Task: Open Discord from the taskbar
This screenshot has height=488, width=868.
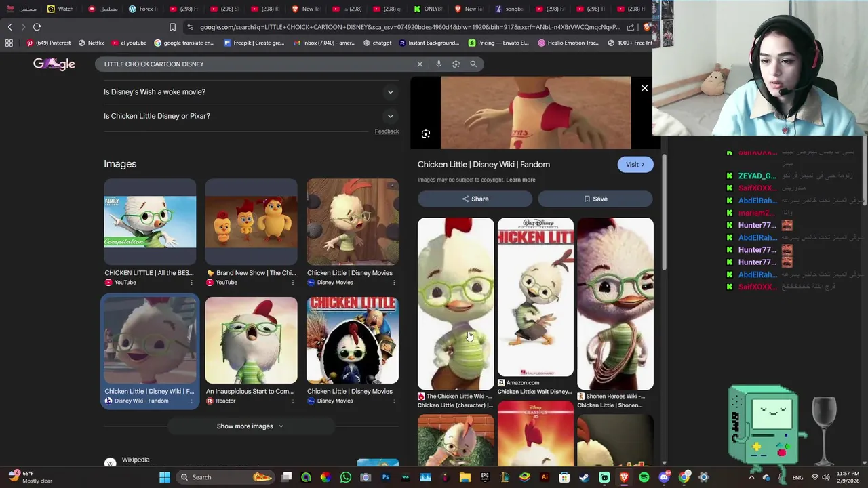Action: [x=664, y=477]
